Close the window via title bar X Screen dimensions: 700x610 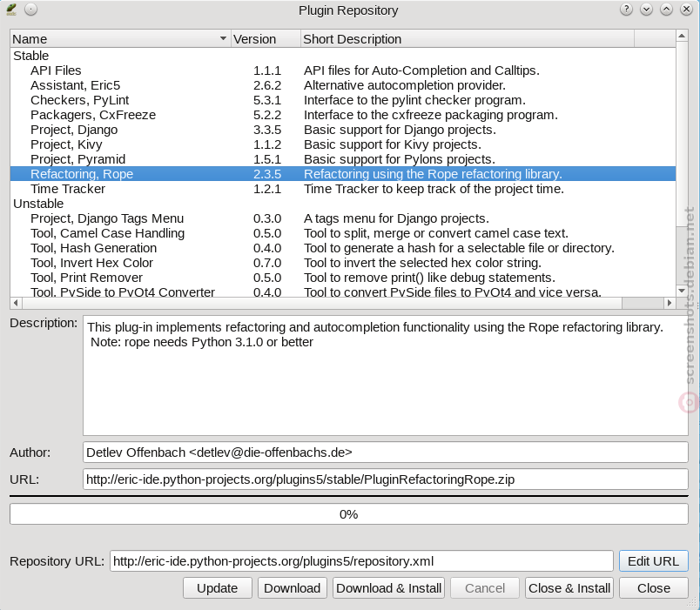pos(687,10)
